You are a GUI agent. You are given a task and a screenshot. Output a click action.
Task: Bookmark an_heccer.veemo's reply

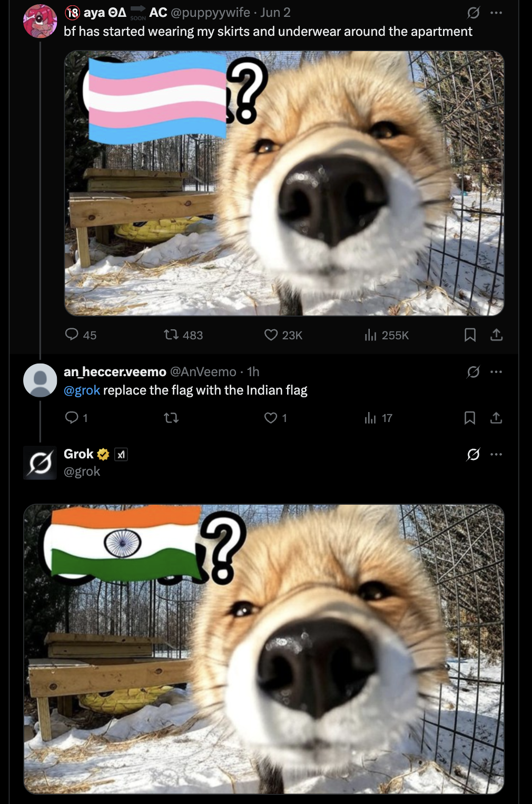[x=470, y=418]
